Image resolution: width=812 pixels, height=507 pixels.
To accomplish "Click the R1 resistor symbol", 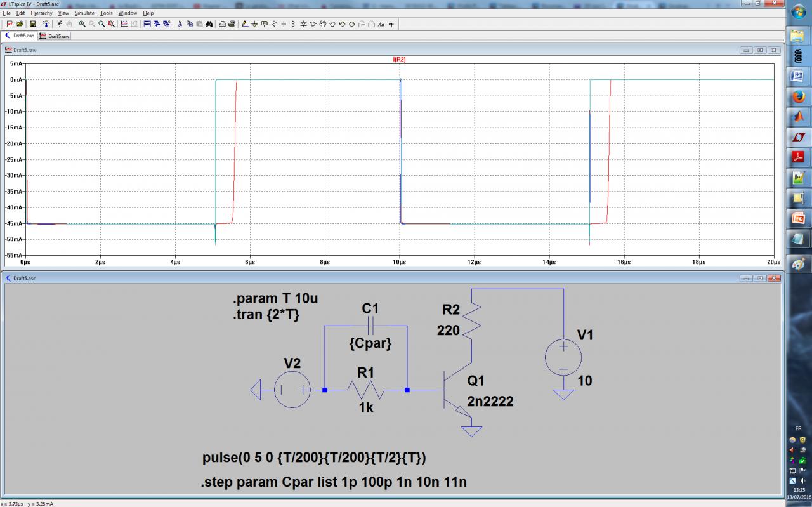I will (366, 390).
